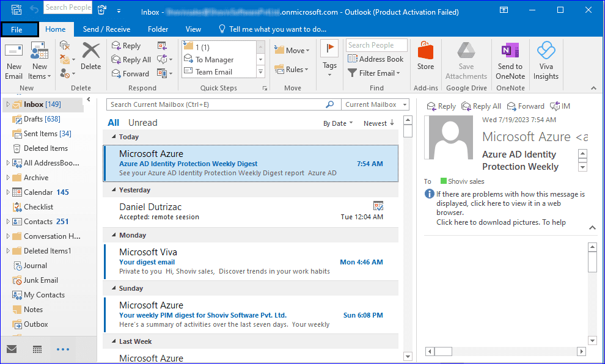This screenshot has width=605, height=364.
Task: Open the Send / Receive tab
Action: (x=106, y=29)
